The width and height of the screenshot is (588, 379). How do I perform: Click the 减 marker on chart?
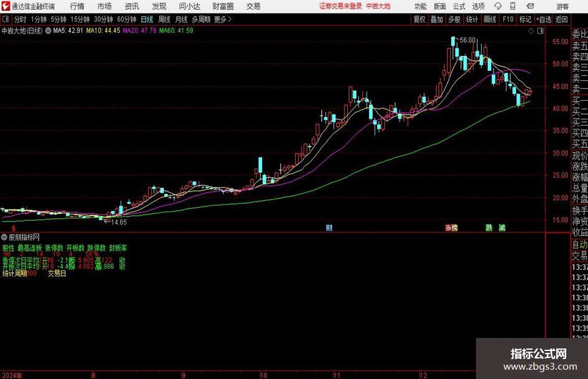click(x=502, y=227)
